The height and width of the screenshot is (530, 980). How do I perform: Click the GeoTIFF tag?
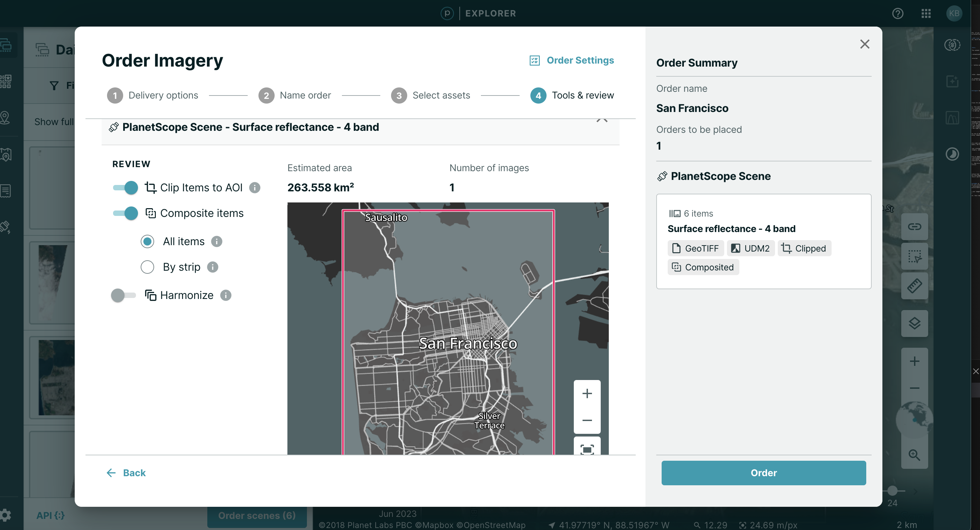click(x=696, y=248)
